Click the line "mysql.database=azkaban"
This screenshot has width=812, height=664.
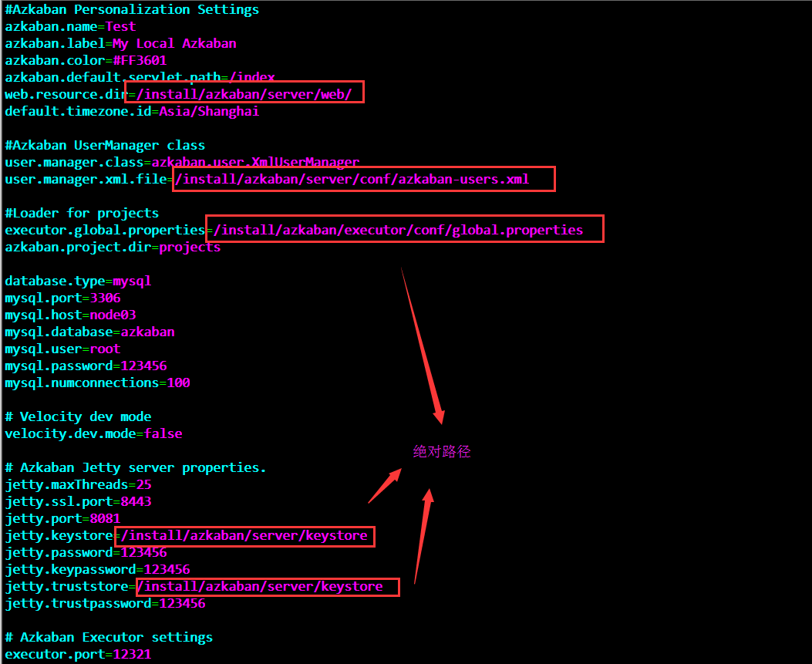[x=89, y=332]
